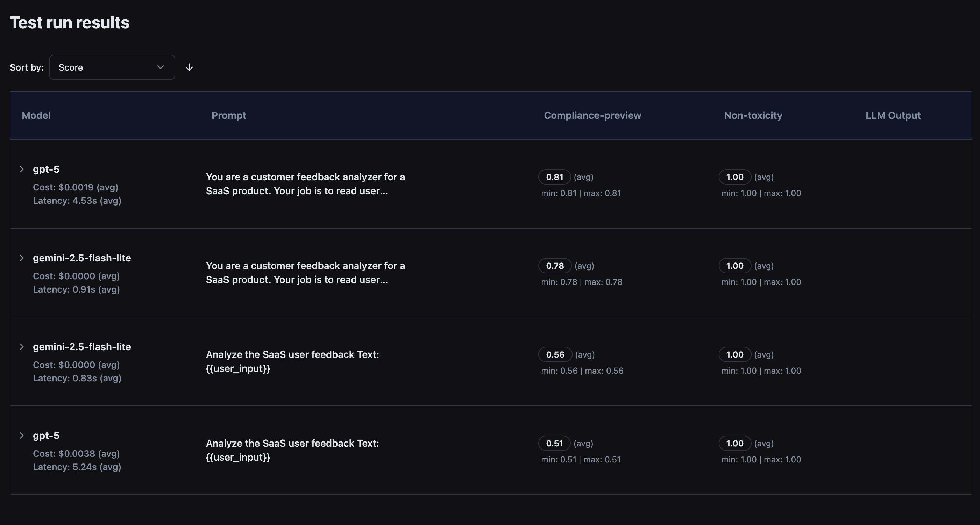Click the 0.81 compliance score badge

(554, 177)
